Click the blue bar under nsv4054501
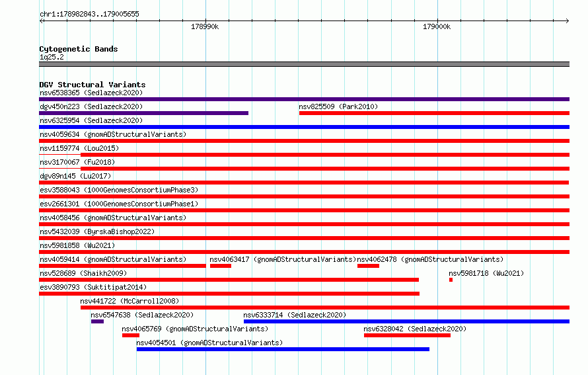 pos(283,349)
